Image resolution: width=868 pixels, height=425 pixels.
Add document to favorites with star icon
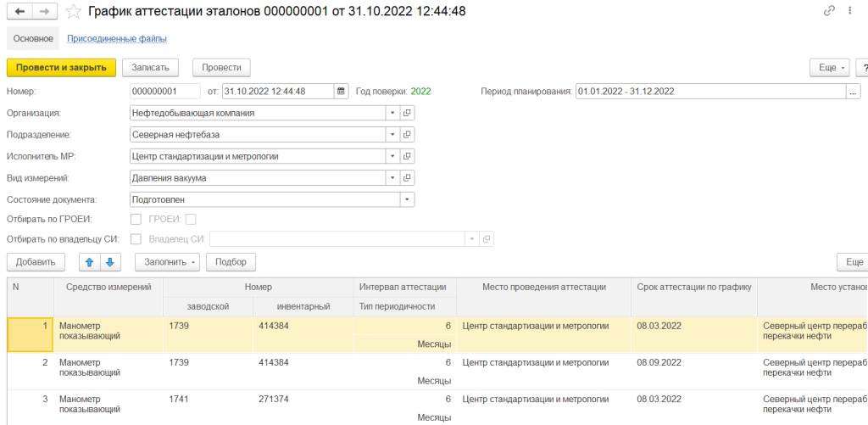coord(75,12)
